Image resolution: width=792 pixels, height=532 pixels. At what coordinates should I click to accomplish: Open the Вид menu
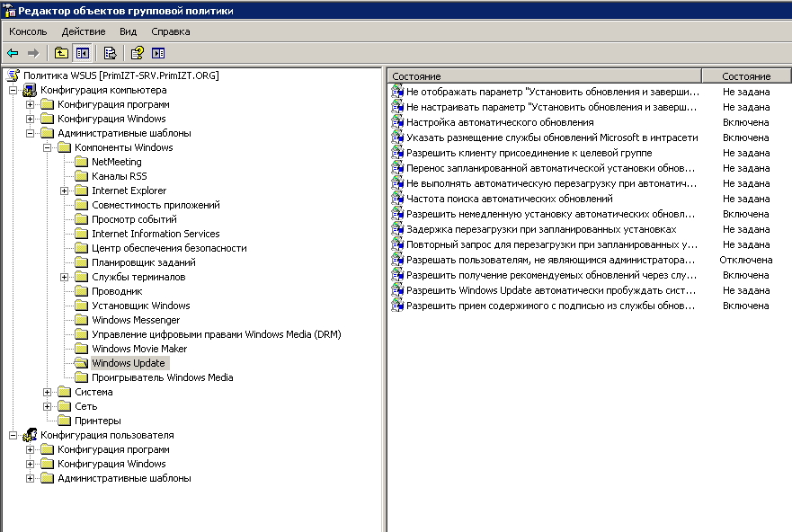[x=128, y=31]
